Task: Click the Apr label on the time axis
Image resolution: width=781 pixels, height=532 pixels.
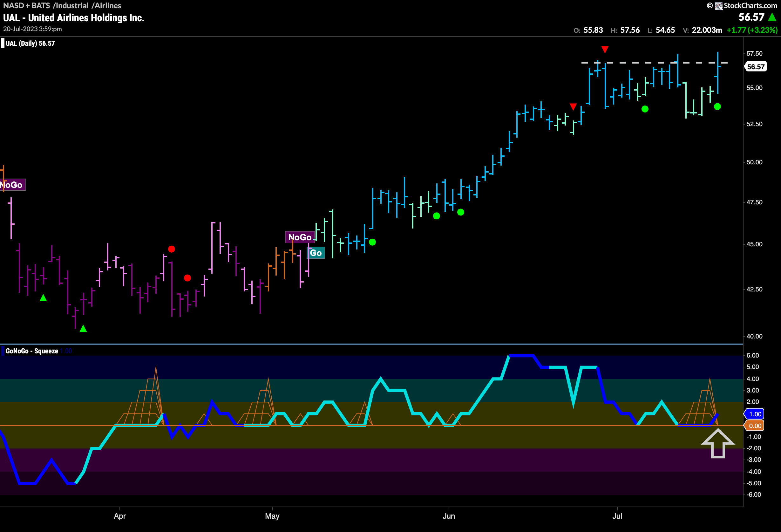Action: pos(120,516)
